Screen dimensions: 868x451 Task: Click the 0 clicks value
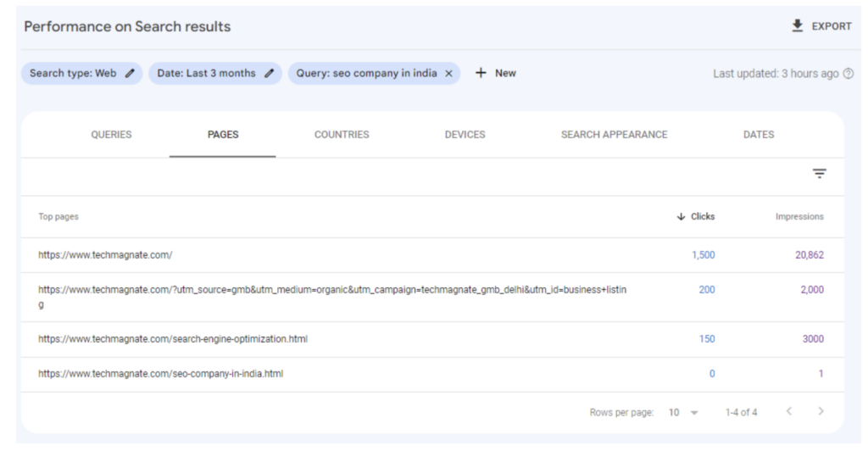pyautogui.click(x=712, y=374)
